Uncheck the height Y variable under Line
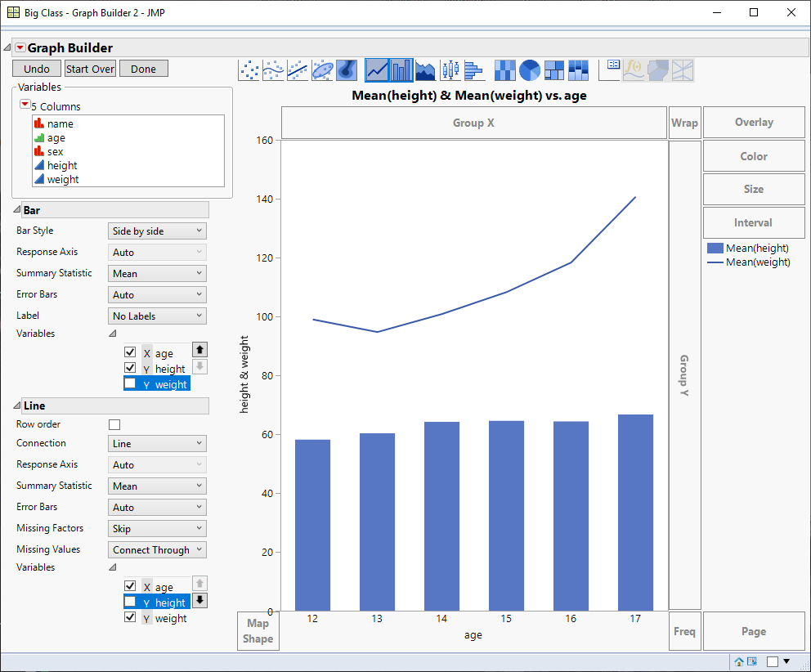This screenshot has width=811, height=672. click(129, 603)
